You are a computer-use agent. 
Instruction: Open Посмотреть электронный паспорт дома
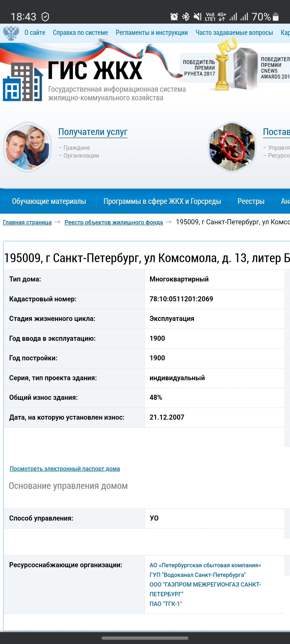pyautogui.click(x=65, y=469)
